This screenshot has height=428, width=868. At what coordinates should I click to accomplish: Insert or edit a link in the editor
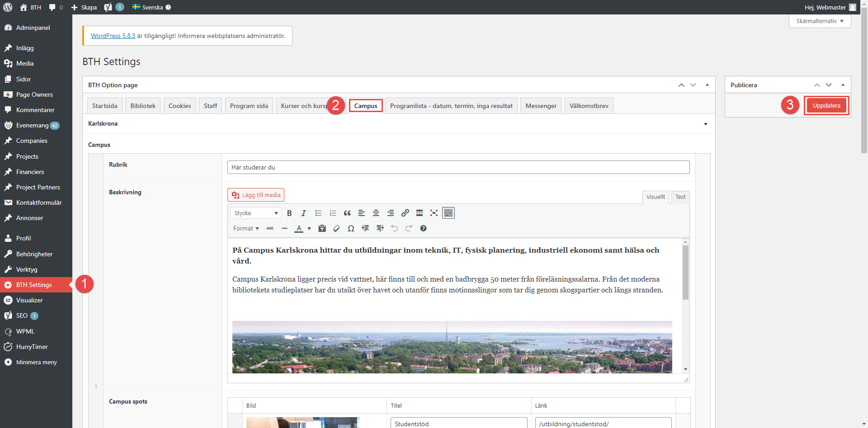[405, 213]
